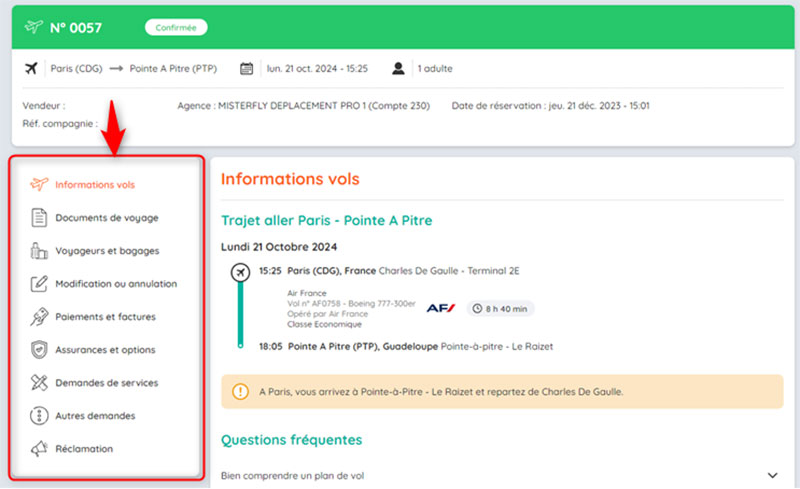Click the black plane icon before Paris (CDG)

tap(31, 68)
